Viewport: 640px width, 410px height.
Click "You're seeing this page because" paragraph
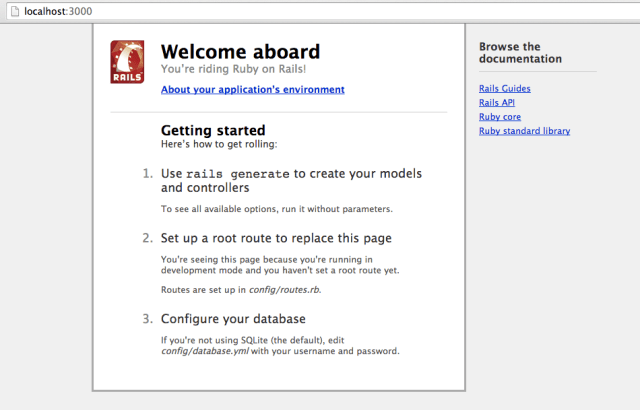pos(280,265)
